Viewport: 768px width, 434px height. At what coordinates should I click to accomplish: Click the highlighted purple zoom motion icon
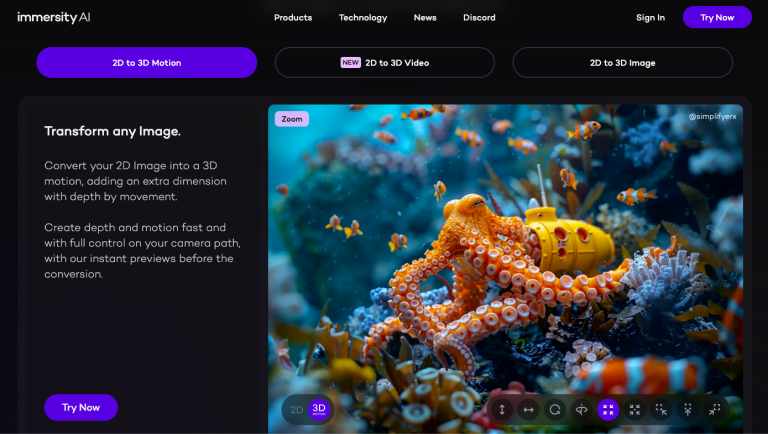pyautogui.click(x=608, y=410)
